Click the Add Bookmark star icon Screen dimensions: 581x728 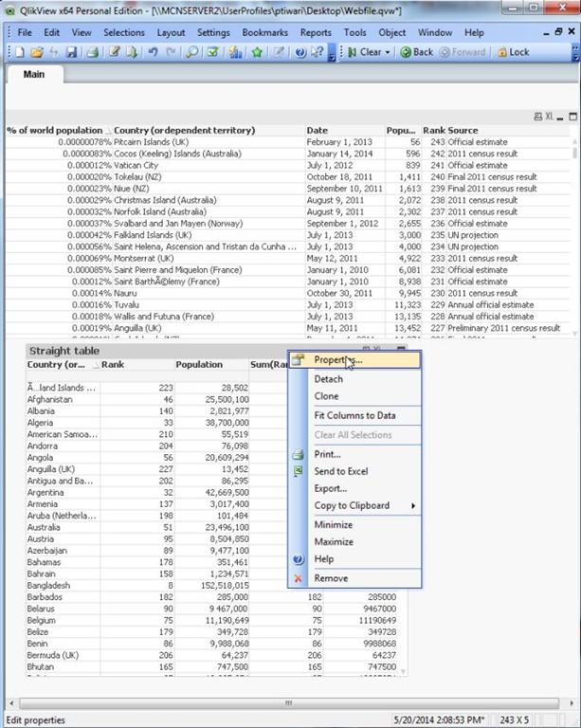tap(257, 52)
